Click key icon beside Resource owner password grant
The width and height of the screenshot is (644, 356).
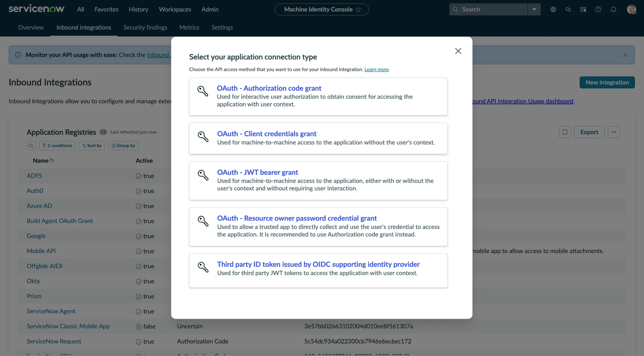(x=203, y=221)
